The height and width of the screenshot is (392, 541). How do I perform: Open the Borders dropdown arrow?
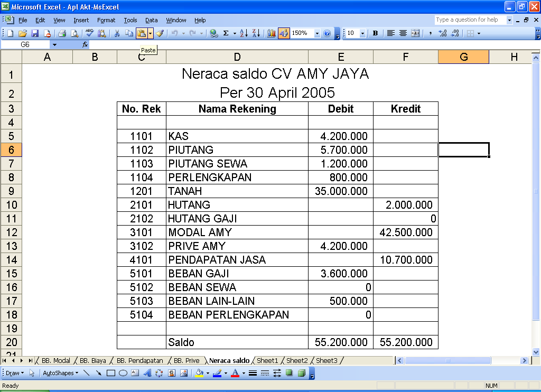click(479, 33)
